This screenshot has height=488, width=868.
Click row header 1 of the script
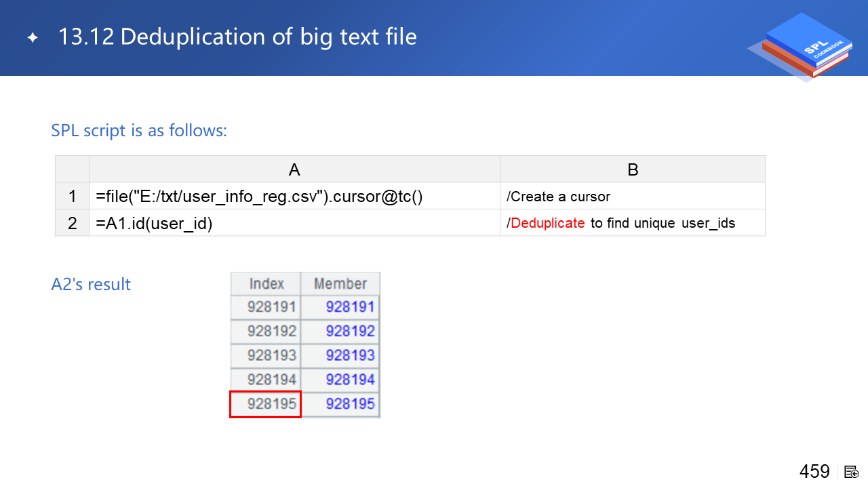point(73,197)
